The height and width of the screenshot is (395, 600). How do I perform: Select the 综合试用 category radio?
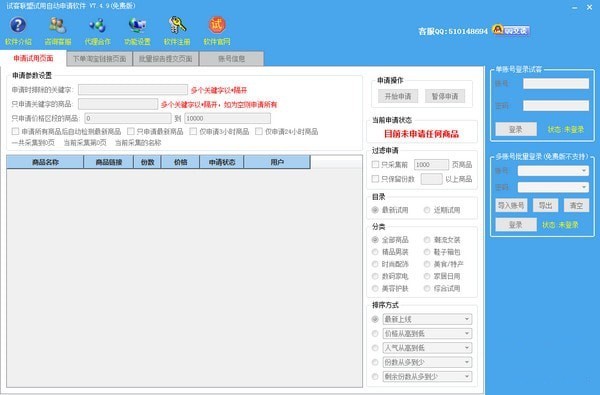[427, 289]
